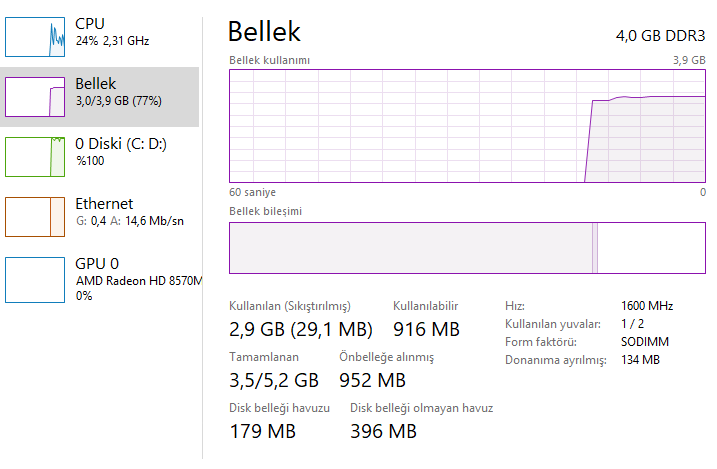
Task: Select the Bellek mini graph thumbnail
Action: pos(35,97)
